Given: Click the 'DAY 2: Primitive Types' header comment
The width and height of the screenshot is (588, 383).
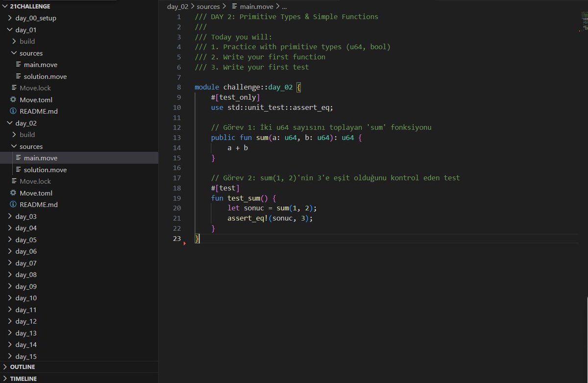Looking at the screenshot, I should click(x=286, y=17).
